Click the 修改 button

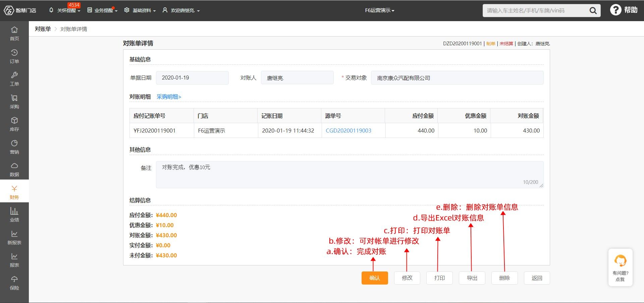point(407,278)
